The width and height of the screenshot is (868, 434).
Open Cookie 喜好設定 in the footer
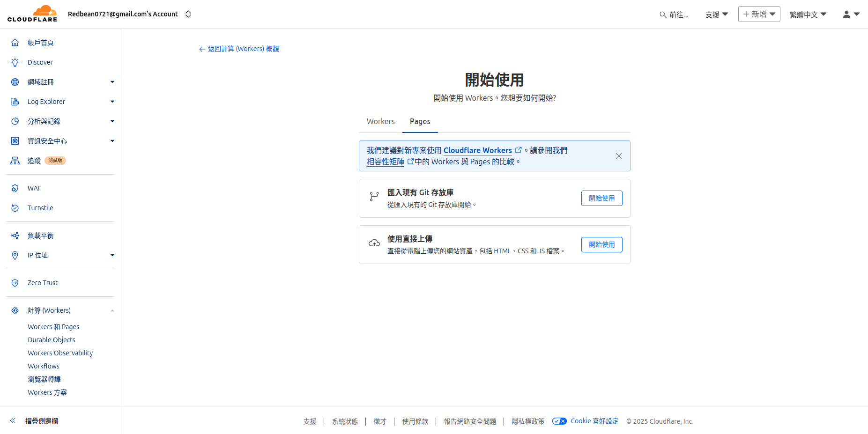(594, 421)
